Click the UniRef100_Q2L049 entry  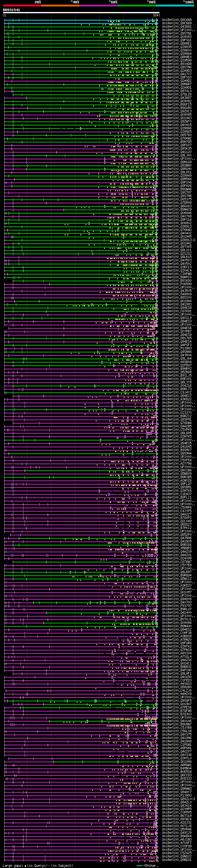click(176, 521)
